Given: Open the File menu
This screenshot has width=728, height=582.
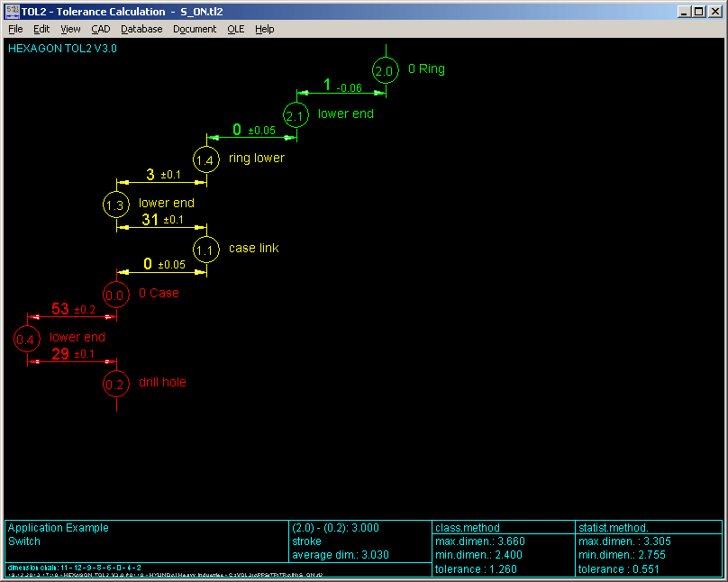Looking at the screenshot, I should 15,29.
